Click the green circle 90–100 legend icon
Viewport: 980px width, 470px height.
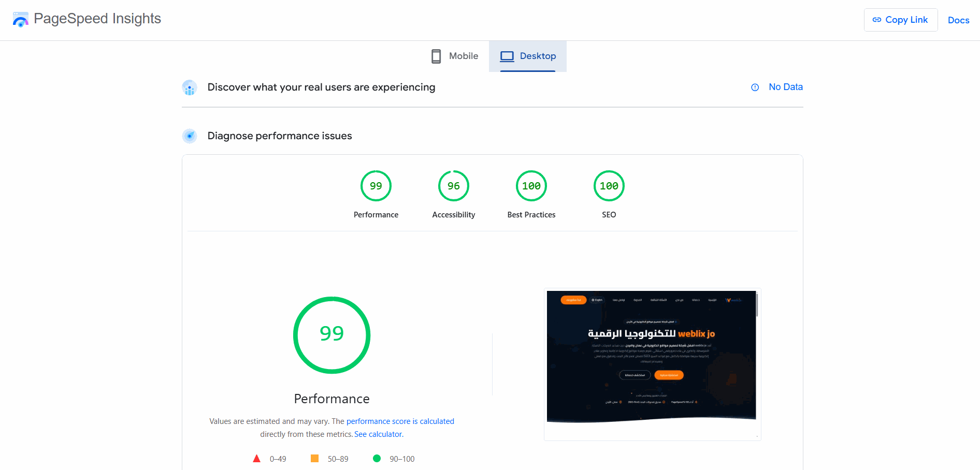tap(377, 459)
